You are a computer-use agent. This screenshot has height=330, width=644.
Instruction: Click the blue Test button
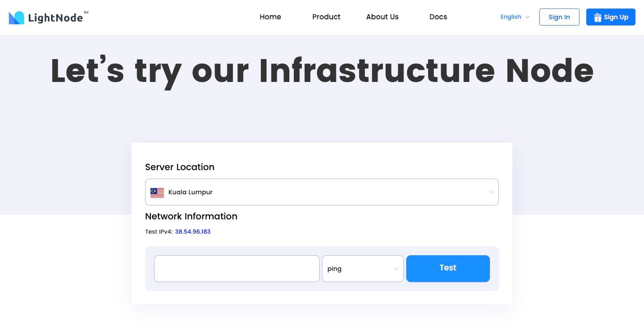[448, 268]
